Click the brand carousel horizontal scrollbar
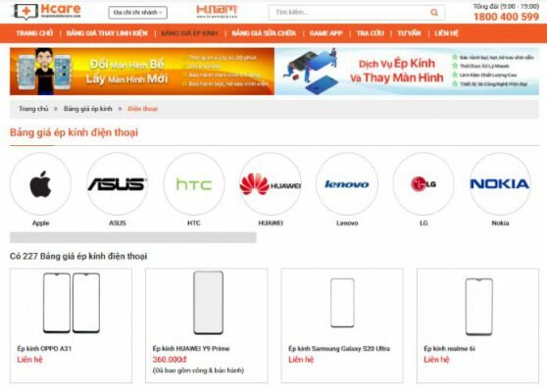This screenshot has width=547, height=392. tap(133, 237)
